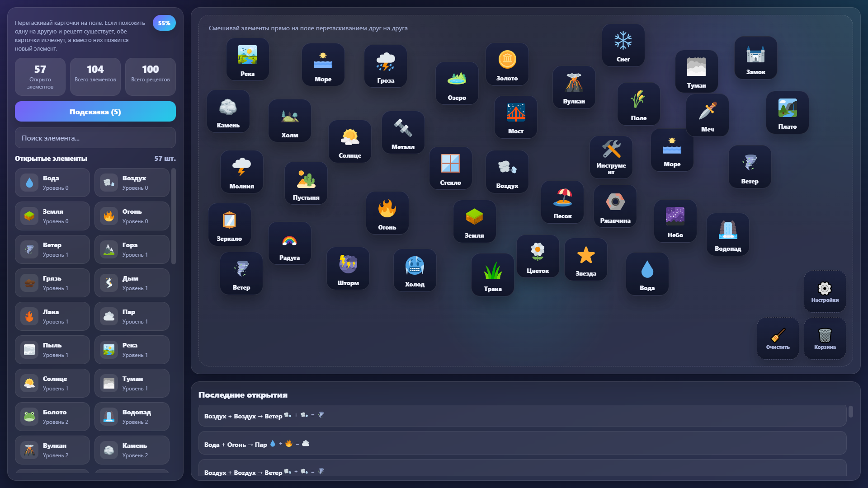Select the Ржавчина element card
Viewport: 868px width, 488px height.
[615, 206]
